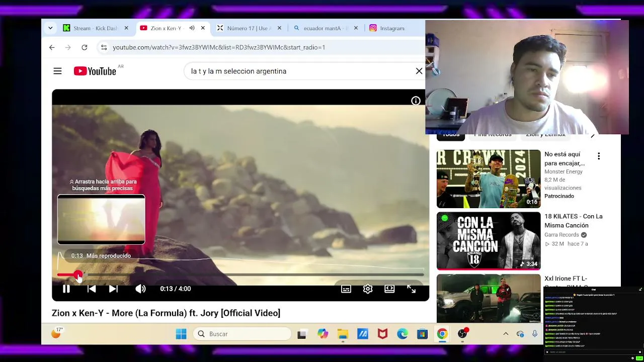Screen dimensions: 644x362
Task: Click the taskbar Buscar search box
Action: [244, 334]
